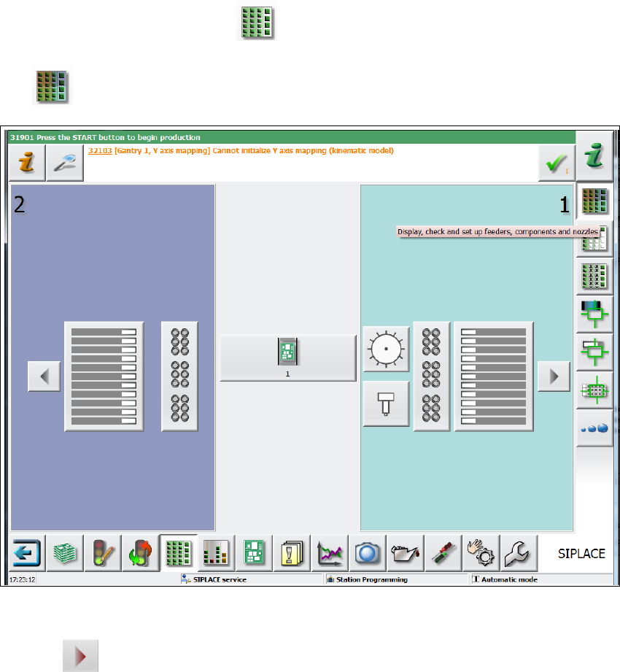Click the revolver head circle button
The height and width of the screenshot is (672, 620).
(386, 349)
